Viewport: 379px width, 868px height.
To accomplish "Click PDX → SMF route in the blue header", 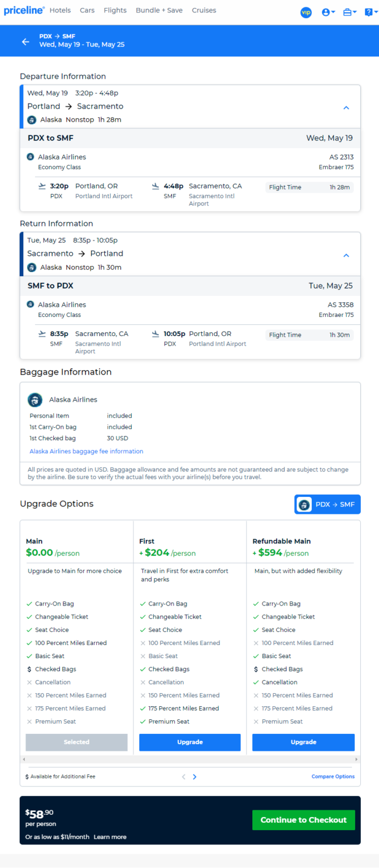I will point(57,36).
